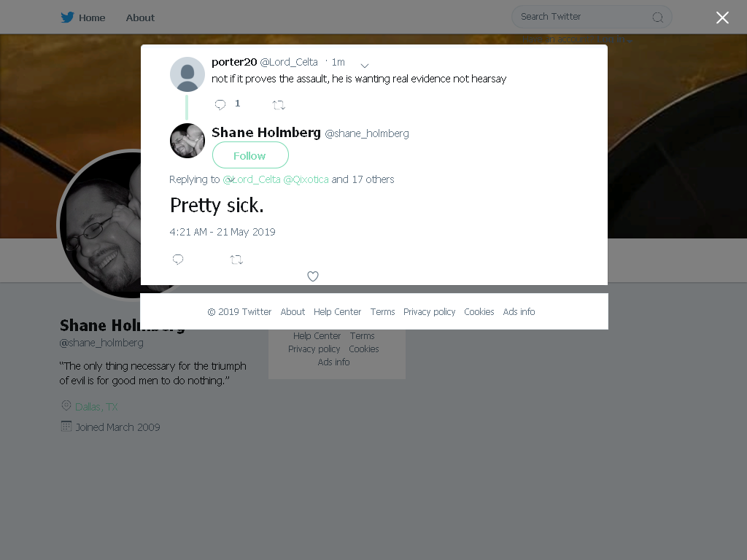
Task: Select Joined March 2009 text
Action: (117, 427)
